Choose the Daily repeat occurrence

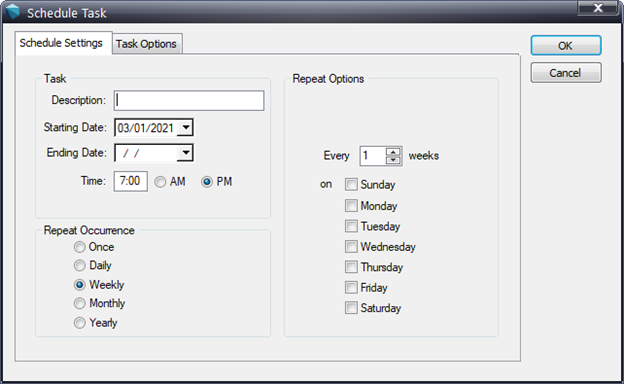tap(80, 265)
